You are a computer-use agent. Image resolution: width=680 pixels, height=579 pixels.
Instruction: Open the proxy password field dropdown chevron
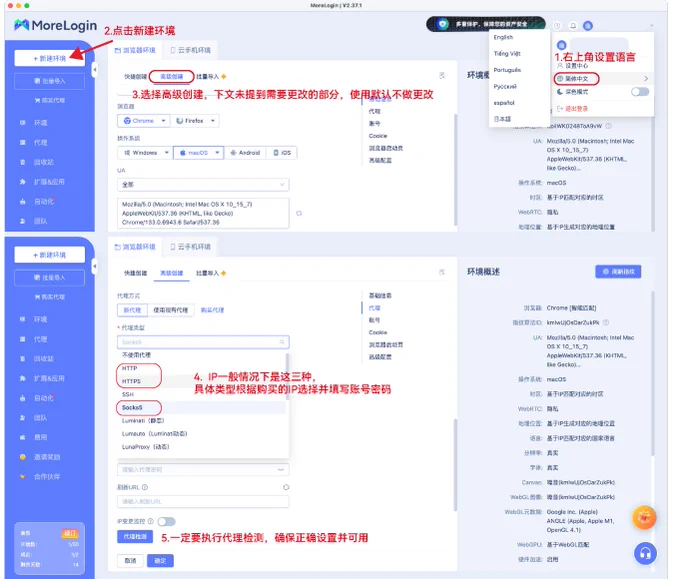[x=281, y=470]
